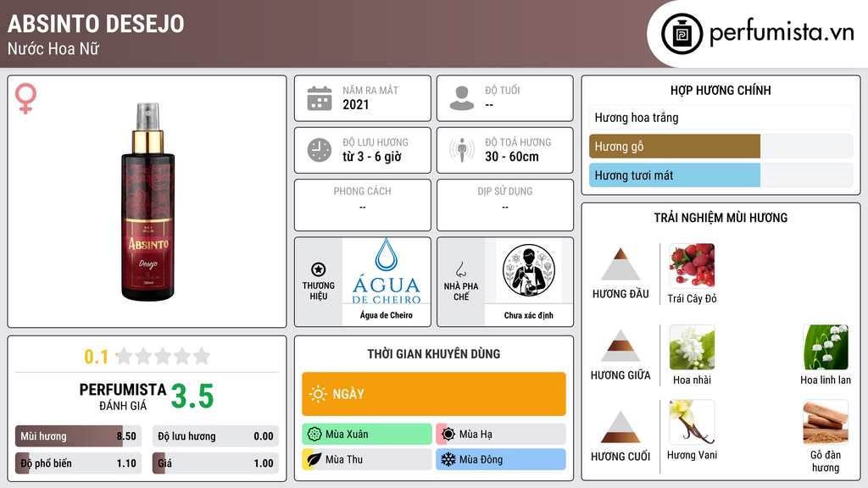868x488 pixels.
Task: Select the Mùa Hạ season tile
Action: [x=501, y=435]
